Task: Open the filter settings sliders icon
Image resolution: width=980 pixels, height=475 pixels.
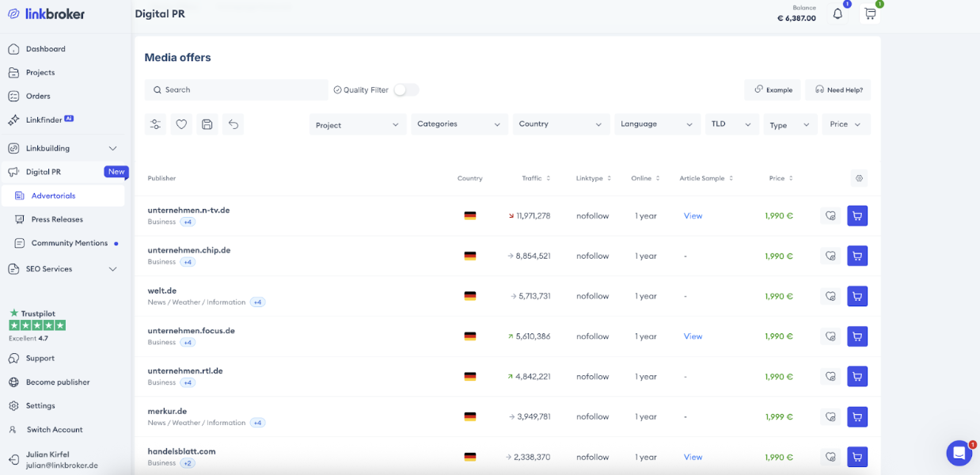Action: point(155,124)
